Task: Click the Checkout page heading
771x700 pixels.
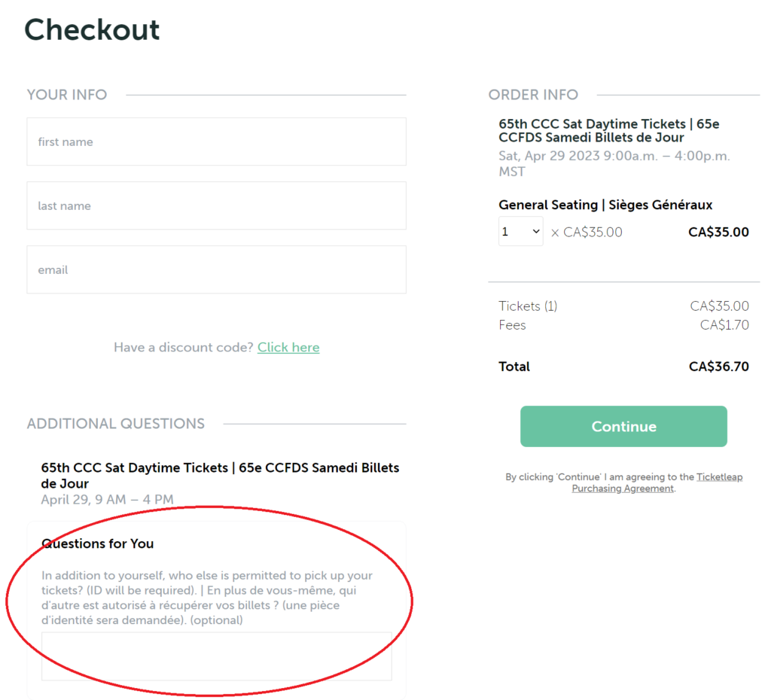Action: 92,30
